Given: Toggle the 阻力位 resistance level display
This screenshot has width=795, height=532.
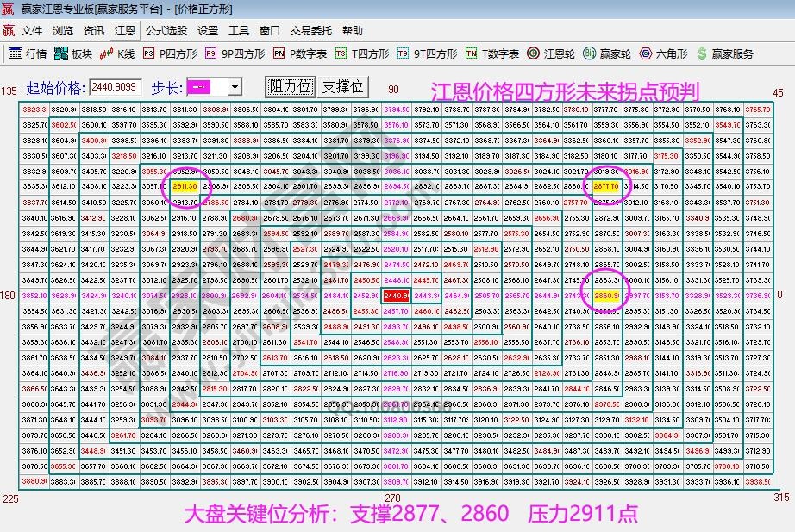Looking at the screenshot, I should click(x=290, y=86).
